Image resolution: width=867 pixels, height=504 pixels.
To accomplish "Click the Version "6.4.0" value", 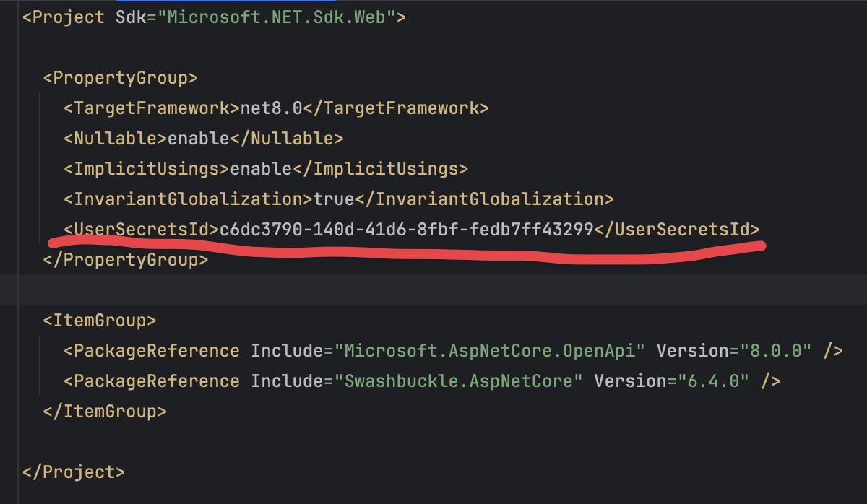I will (x=714, y=381).
